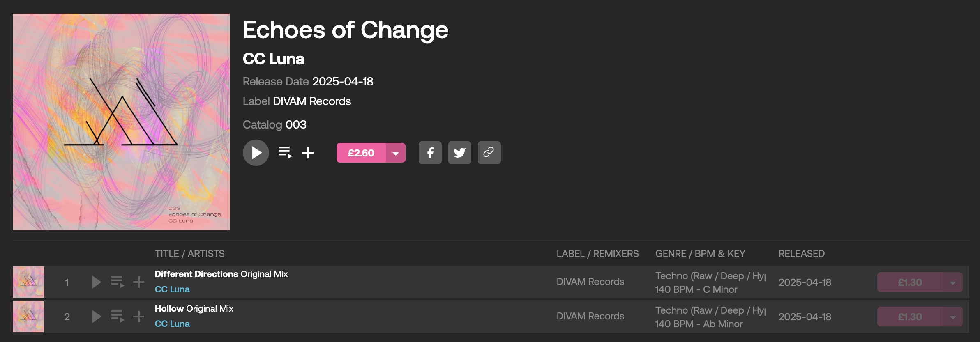Queue the Hollow track
This screenshot has height=342, width=980.
118,317
